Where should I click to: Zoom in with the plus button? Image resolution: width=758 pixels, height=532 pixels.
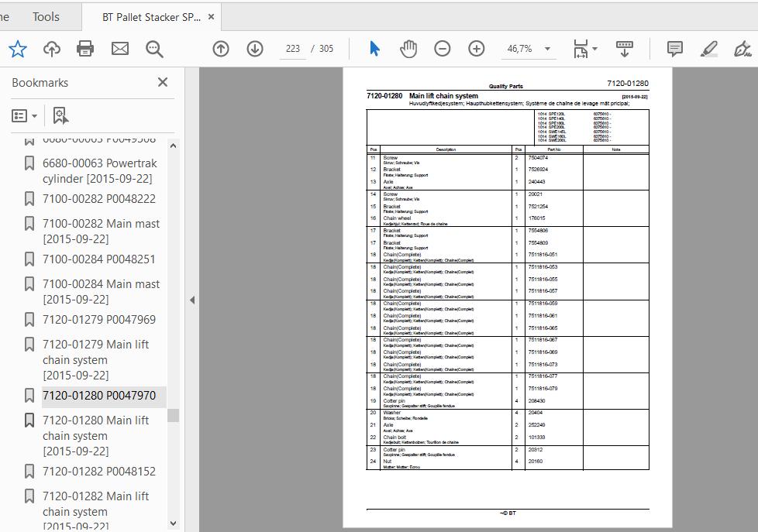point(477,49)
